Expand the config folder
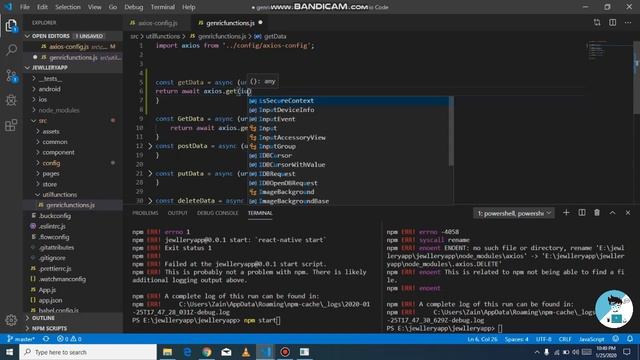The width and height of the screenshot is (640, 360). pos(51,163)
